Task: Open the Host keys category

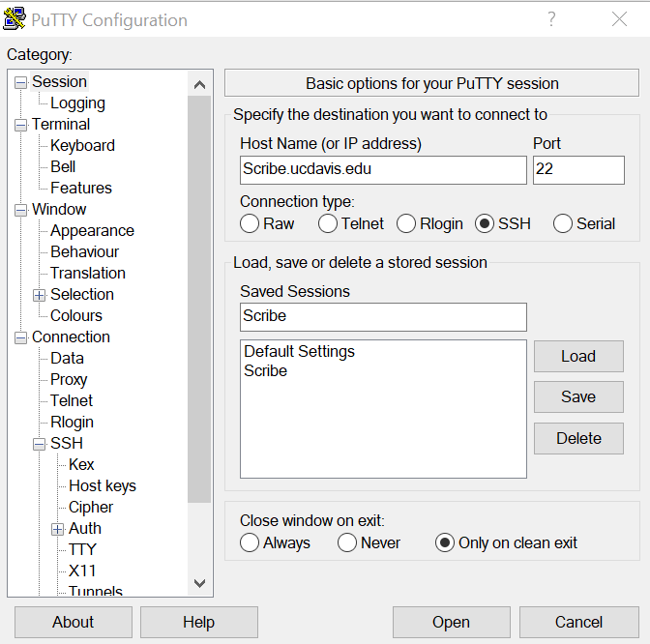Action: coord(103,486)
